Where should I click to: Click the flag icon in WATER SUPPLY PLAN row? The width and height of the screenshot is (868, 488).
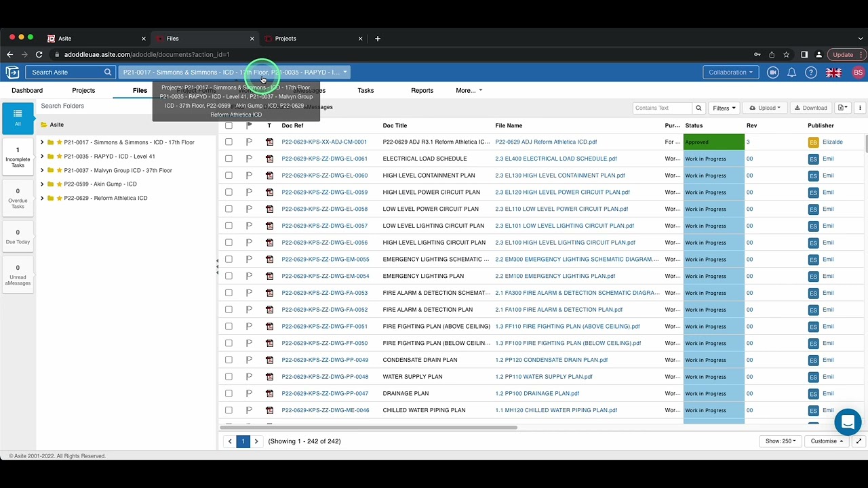pos(249,377)
